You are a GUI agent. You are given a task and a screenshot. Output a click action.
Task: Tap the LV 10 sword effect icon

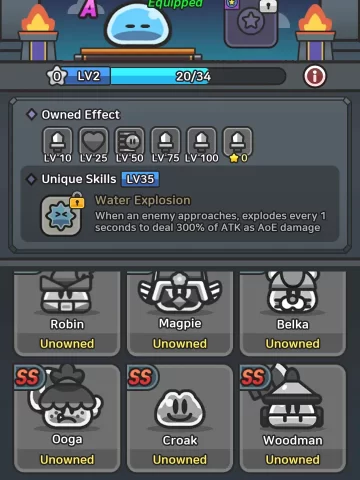(x=58, y=142)
